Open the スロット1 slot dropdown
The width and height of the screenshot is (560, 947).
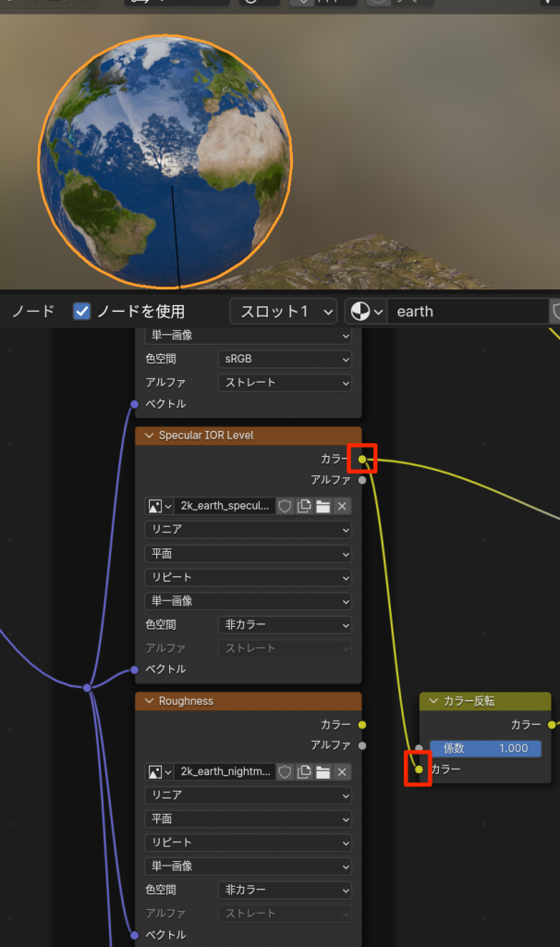click(x=283, y=312)
